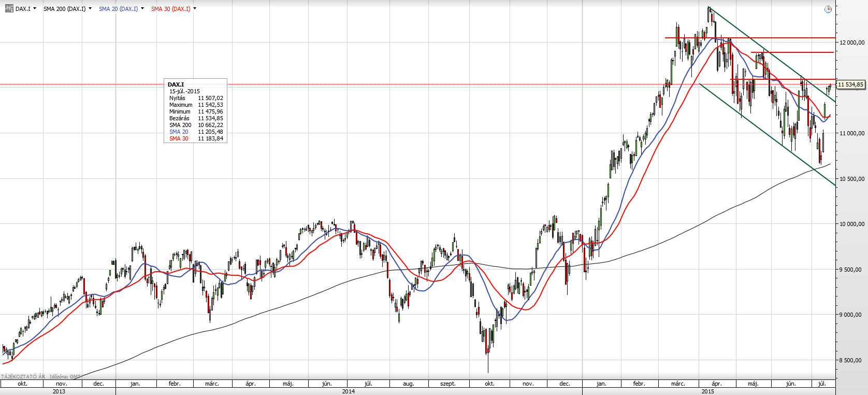Open the blue SMA 20 (DAX.I) dropdown
This screenshot has width=868, height=395.
tap(142, 9)
